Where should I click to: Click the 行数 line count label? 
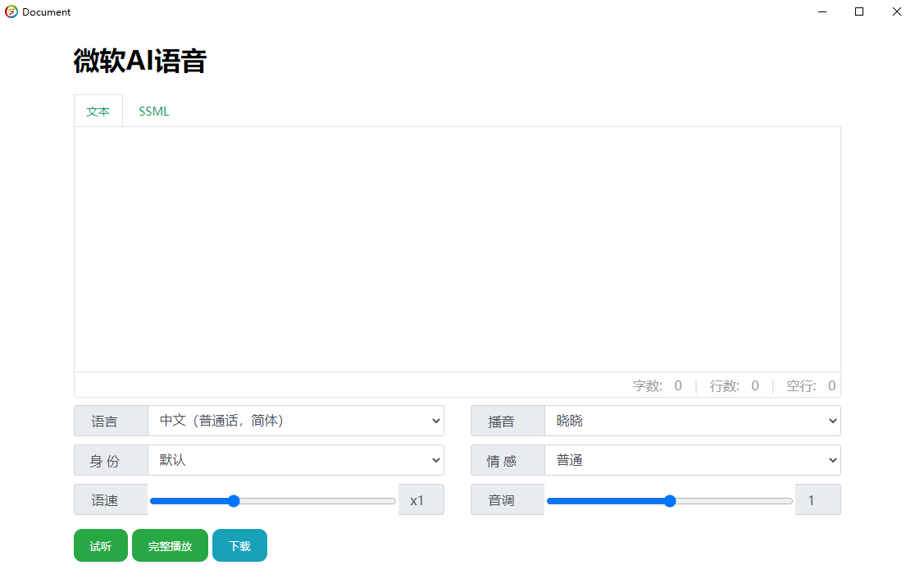tap(725, 386)
